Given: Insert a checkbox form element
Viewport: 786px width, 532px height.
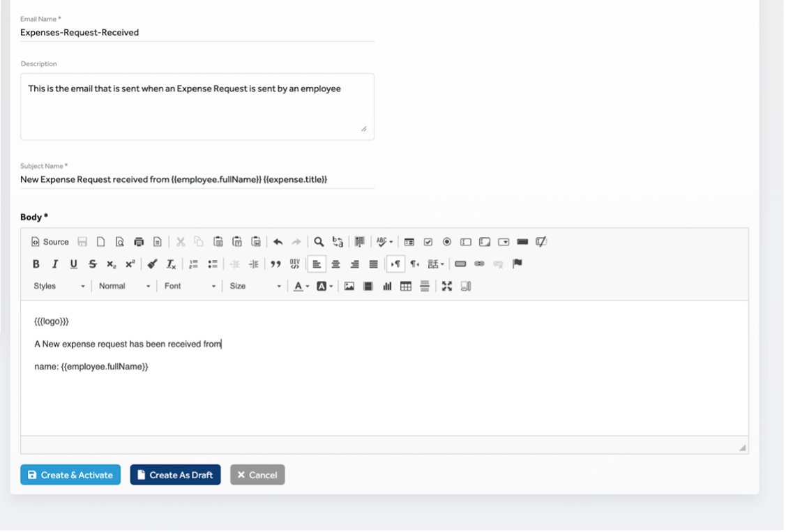Looking at the screenshot, I should [x=428, y=242].
